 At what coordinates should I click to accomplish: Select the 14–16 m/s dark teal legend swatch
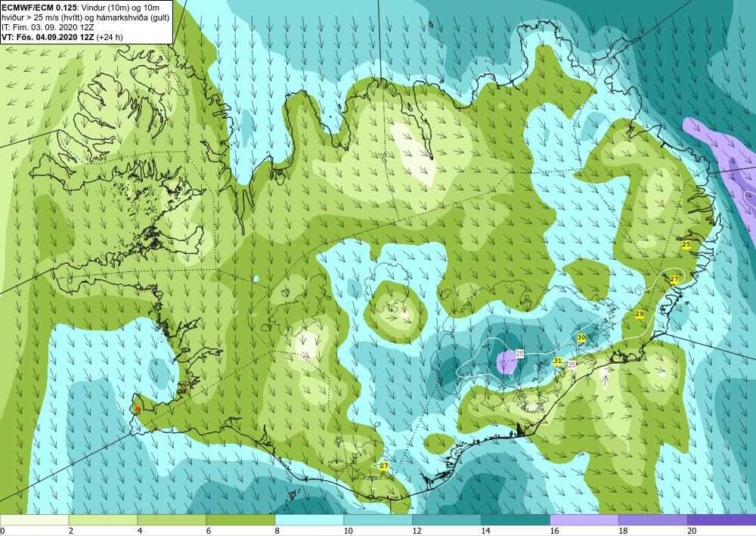(x=516, y=519)
